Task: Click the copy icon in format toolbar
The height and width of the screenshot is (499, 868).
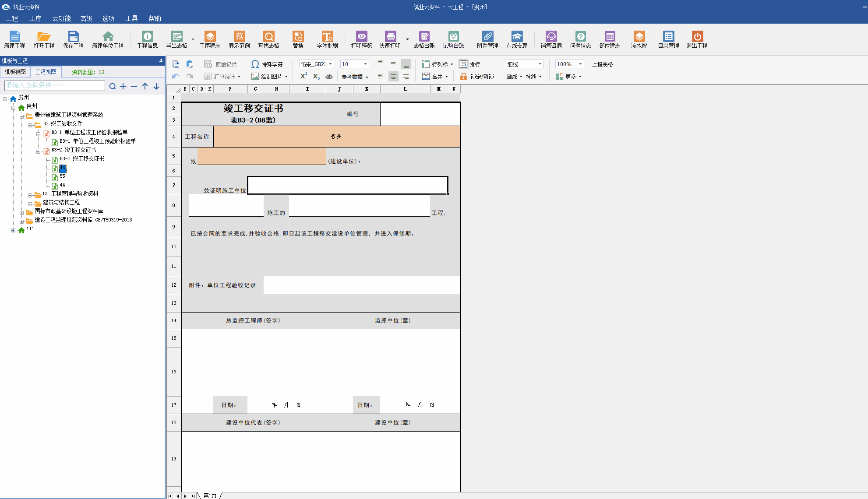Action: tap(176, 64)
